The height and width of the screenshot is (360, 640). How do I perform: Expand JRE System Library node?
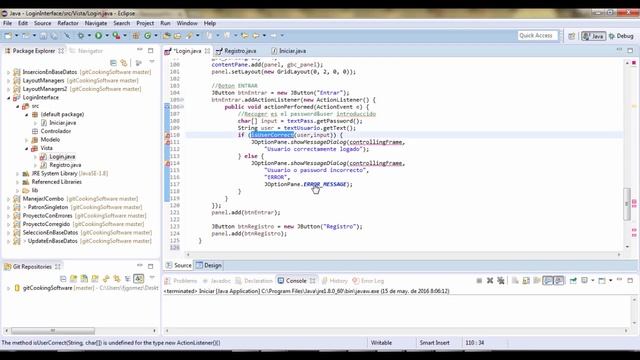point(18,174)
